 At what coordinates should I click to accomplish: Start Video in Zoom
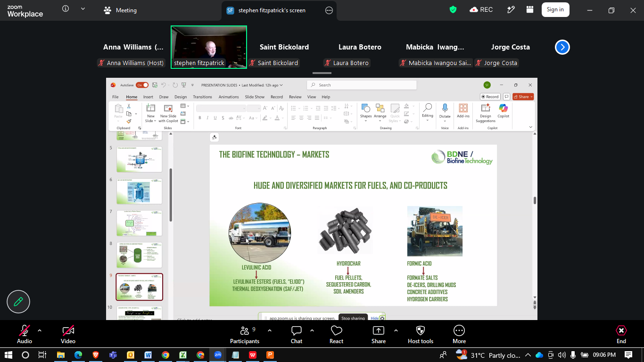[x=68, y=335]
